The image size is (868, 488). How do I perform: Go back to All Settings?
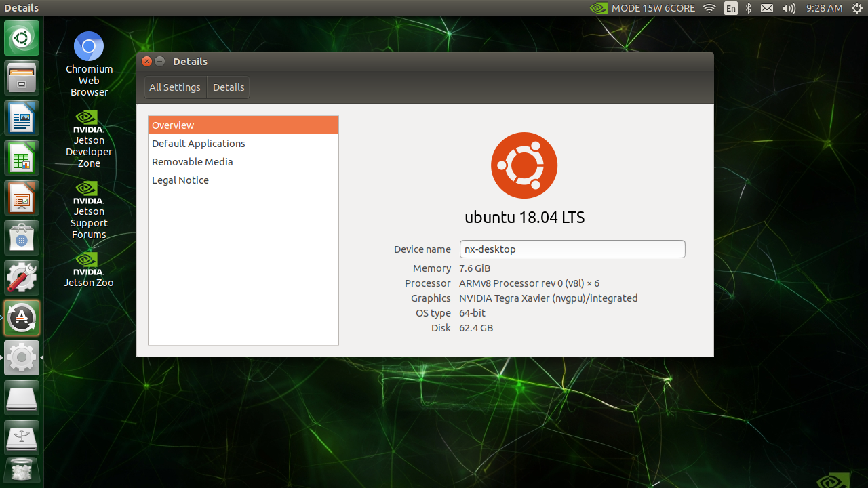[175, 87]
